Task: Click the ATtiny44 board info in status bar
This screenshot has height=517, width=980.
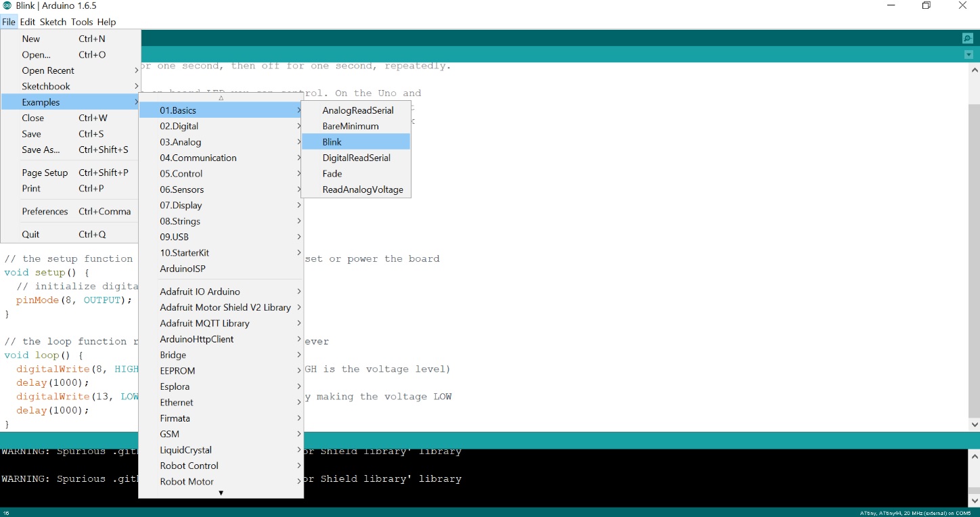Action: pos(916,513)
